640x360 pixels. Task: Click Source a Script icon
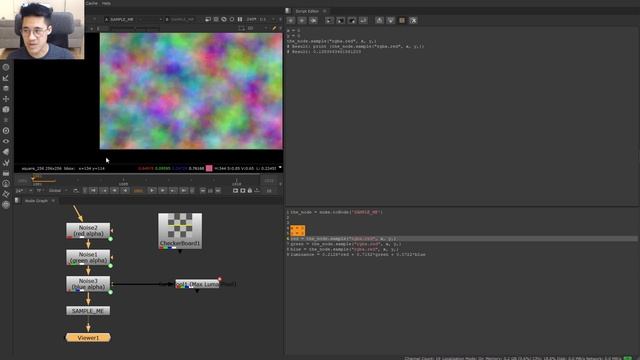click(x=329, y=20)
